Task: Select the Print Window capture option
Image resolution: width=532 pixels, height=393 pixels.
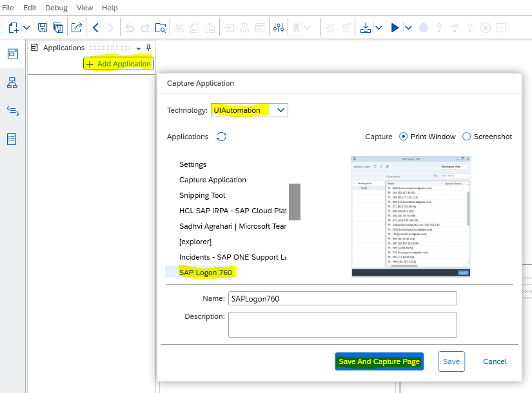Action: [404, 137]
